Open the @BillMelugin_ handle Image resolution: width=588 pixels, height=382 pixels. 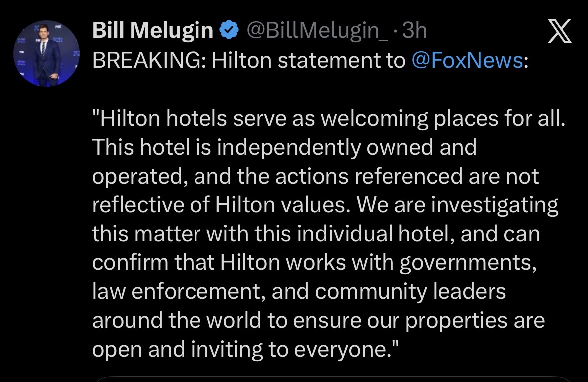[x=318, y=32]
